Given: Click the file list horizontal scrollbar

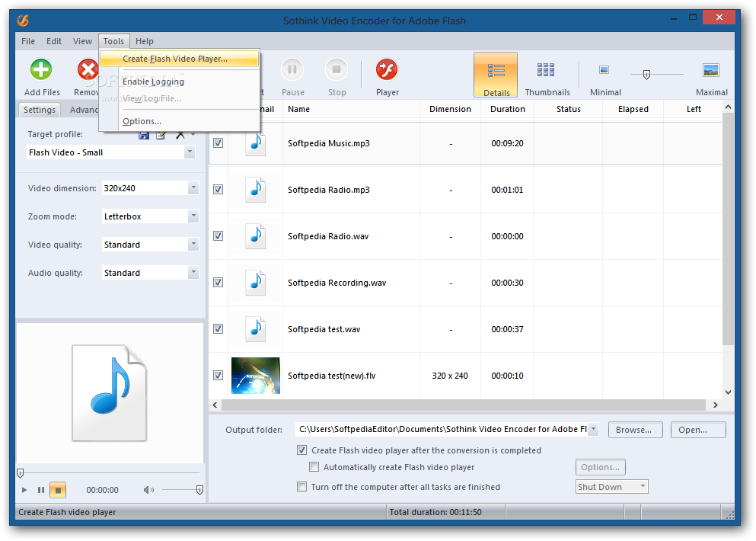Looking at the screenshot, I should coord(465,405).
